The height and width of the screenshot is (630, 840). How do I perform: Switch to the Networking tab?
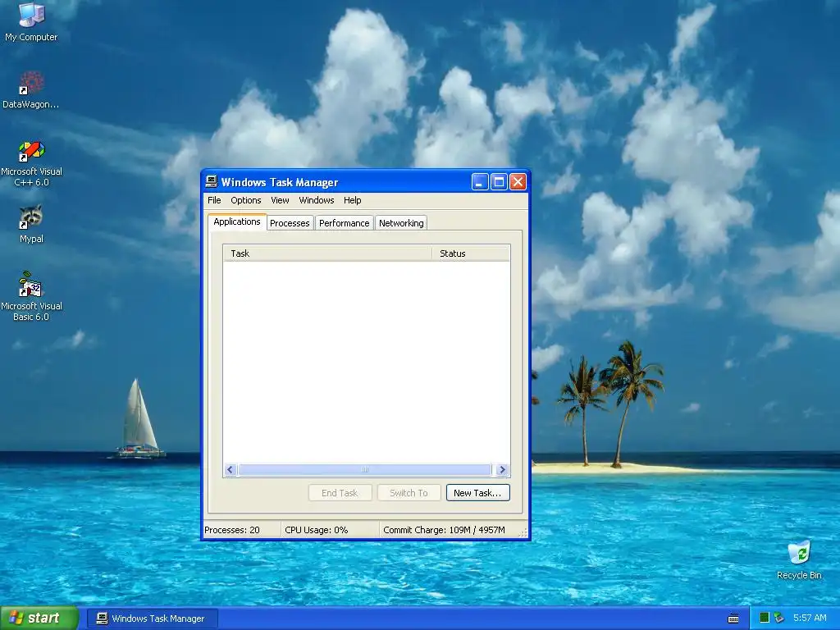coord(401,223)
